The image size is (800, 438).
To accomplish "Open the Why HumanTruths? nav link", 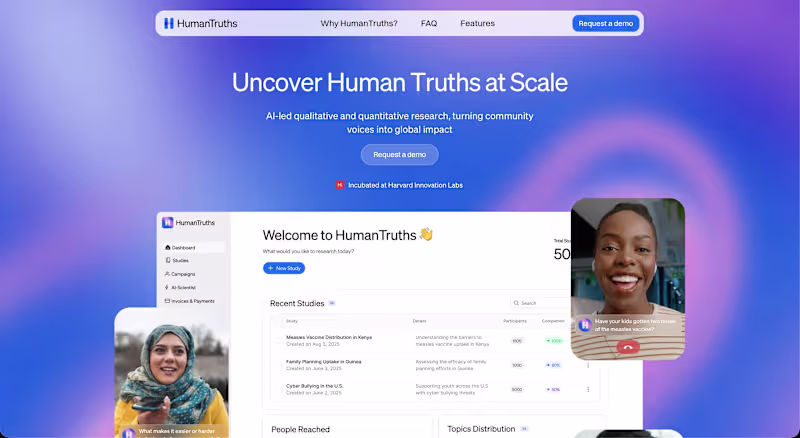I will [x=359, y=23].
